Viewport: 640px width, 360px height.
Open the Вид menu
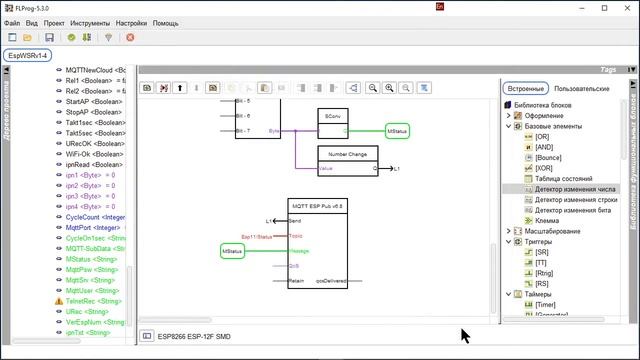pos(31,23)
